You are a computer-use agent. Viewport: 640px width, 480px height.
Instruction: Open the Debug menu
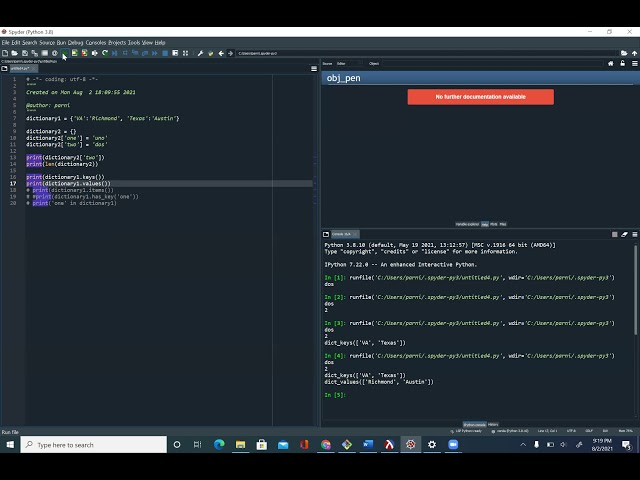point(76,42)
